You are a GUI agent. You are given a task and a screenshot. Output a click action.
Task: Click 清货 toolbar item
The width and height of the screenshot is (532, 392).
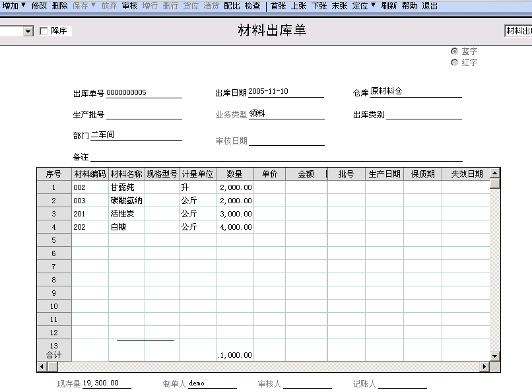click(211, 6)
